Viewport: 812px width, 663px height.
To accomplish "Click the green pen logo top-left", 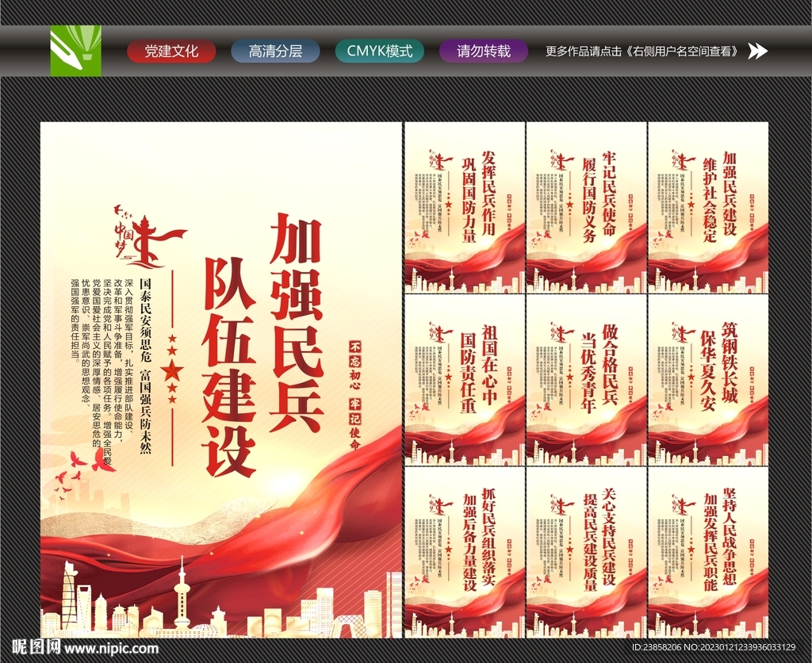I will (75, 50).
